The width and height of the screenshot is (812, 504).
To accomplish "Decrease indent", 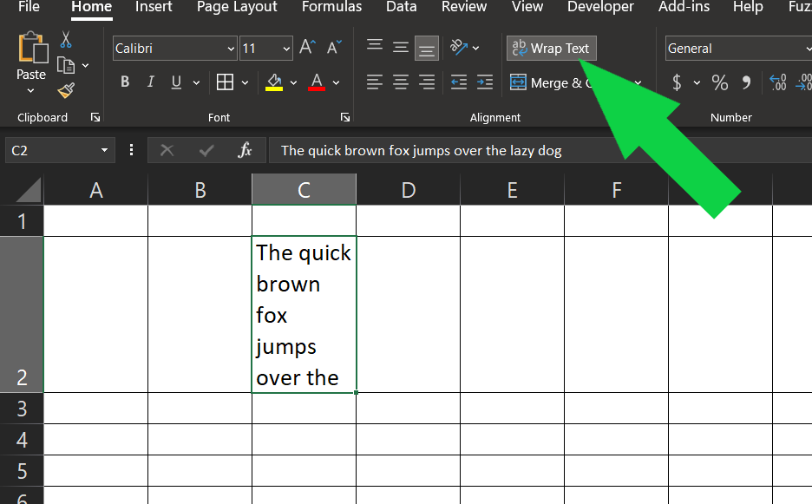I will point(459,82).
